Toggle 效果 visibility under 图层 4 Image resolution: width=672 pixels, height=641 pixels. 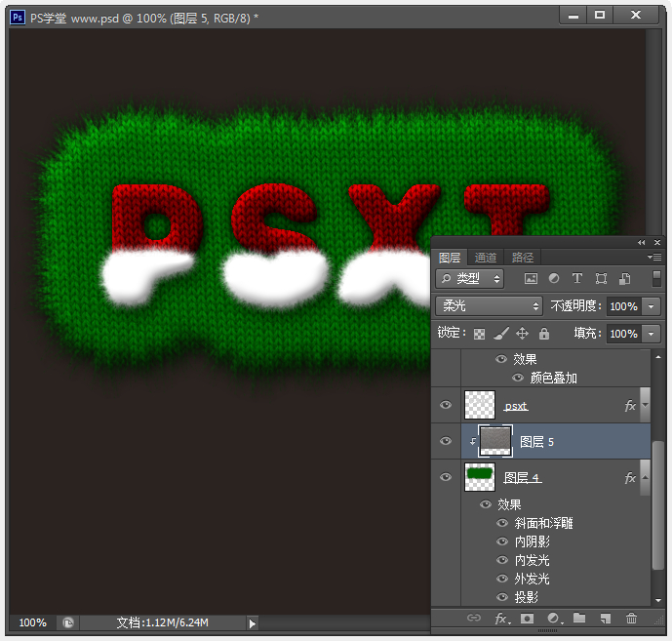tap(486, 504)
